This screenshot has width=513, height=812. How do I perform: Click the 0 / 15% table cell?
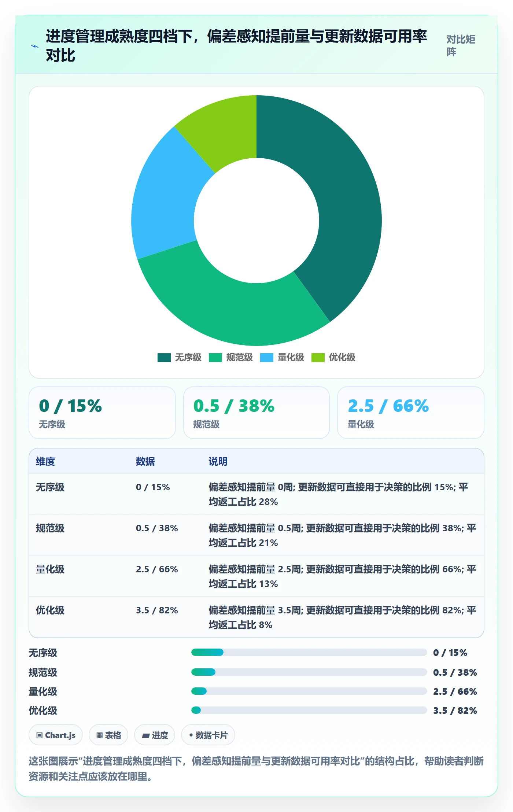(x=153, y=487)
